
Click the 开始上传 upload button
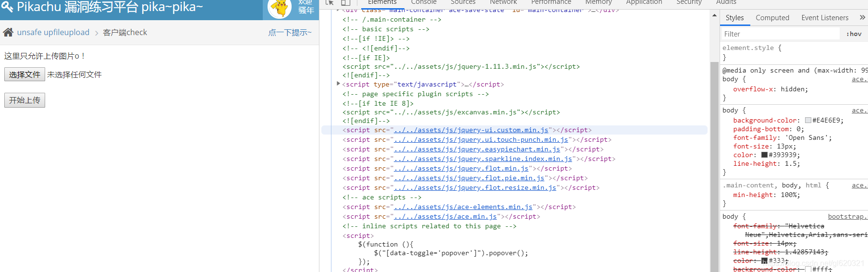point(24,100)
